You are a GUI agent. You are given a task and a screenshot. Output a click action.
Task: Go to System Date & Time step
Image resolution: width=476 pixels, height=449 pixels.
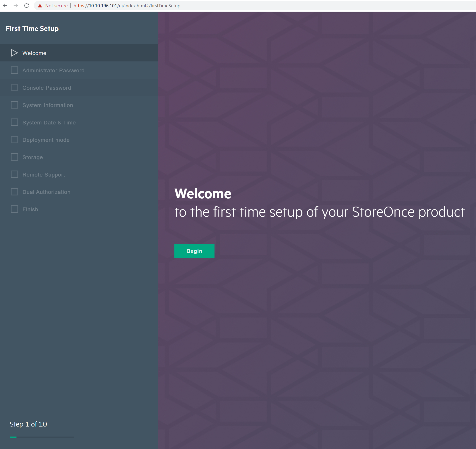tap(79, 122)
